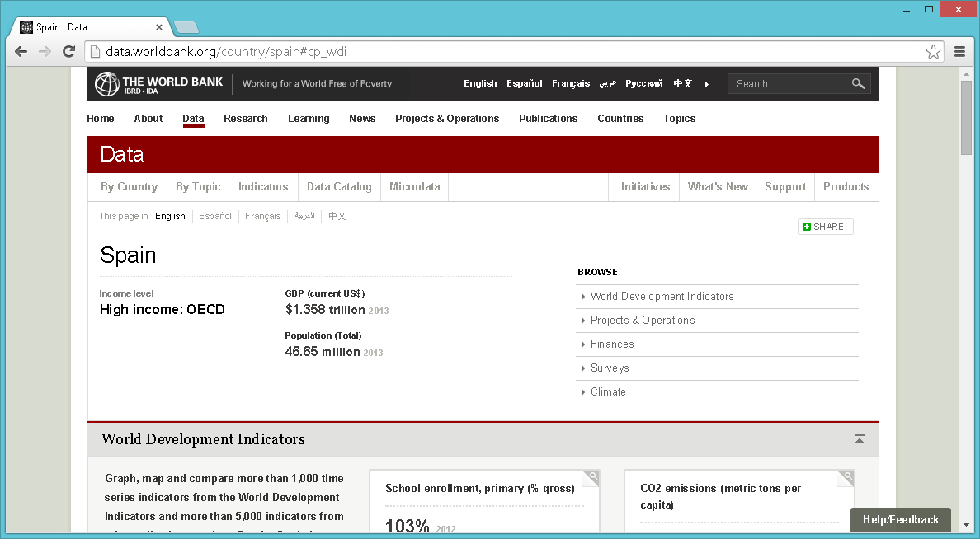
Task: Open the What's New tab
Action: coord(719,187)
